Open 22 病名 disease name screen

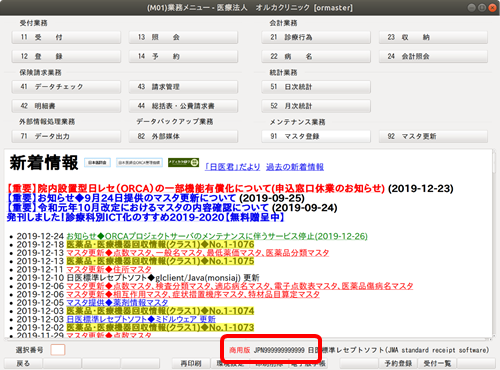(316, 56)
